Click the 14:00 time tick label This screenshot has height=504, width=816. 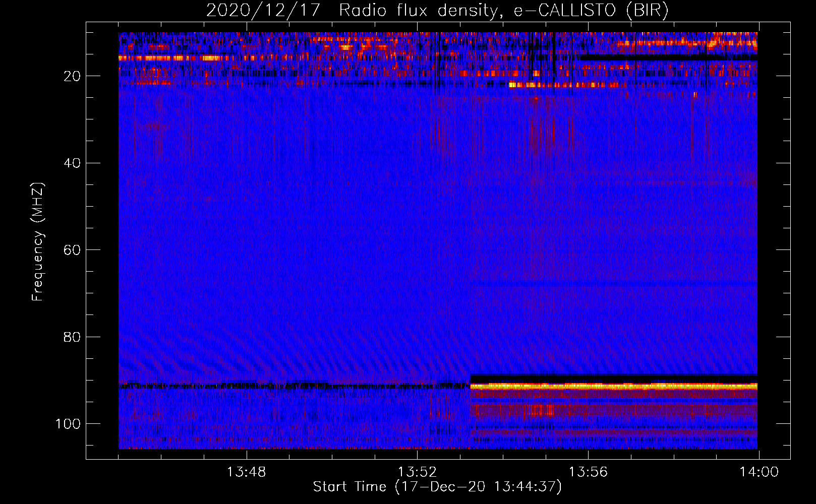[x=759, y=472]
